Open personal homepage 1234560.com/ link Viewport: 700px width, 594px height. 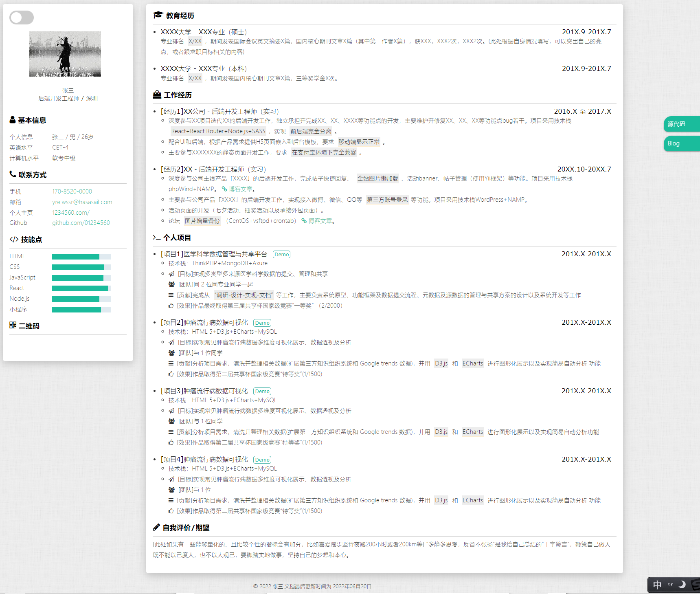pos(71,213)
